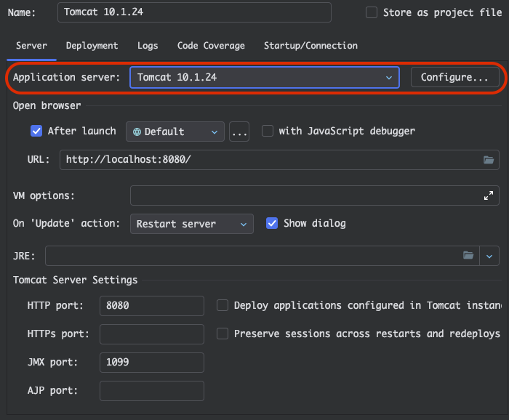Toggle Store as project file checkbox

372,12
